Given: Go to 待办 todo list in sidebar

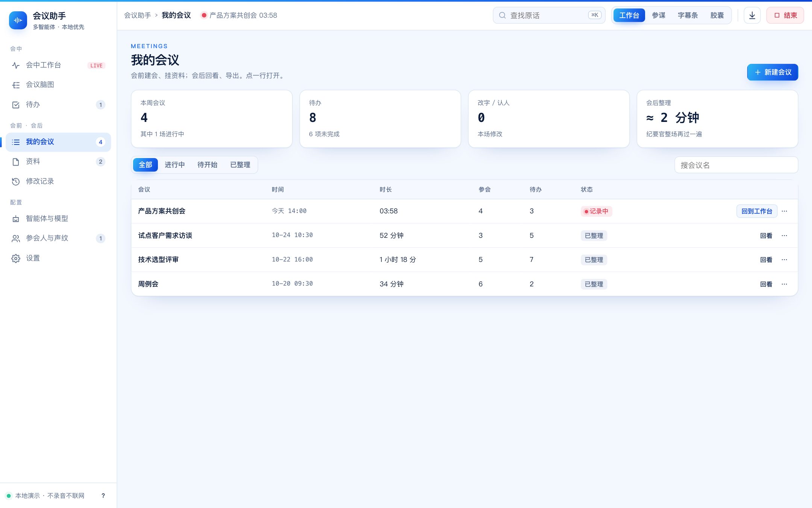Looking at the screenshot, I should point(58,105).
